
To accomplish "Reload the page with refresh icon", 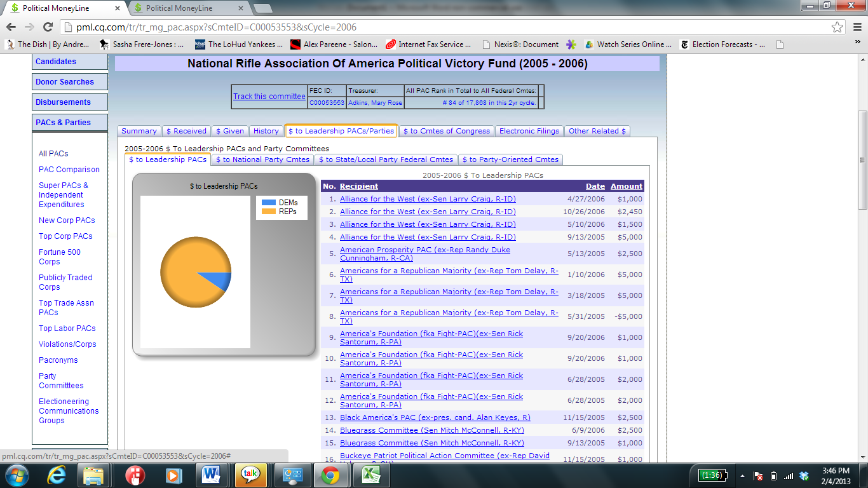I will pyautogui.click(x=48, y=27).
